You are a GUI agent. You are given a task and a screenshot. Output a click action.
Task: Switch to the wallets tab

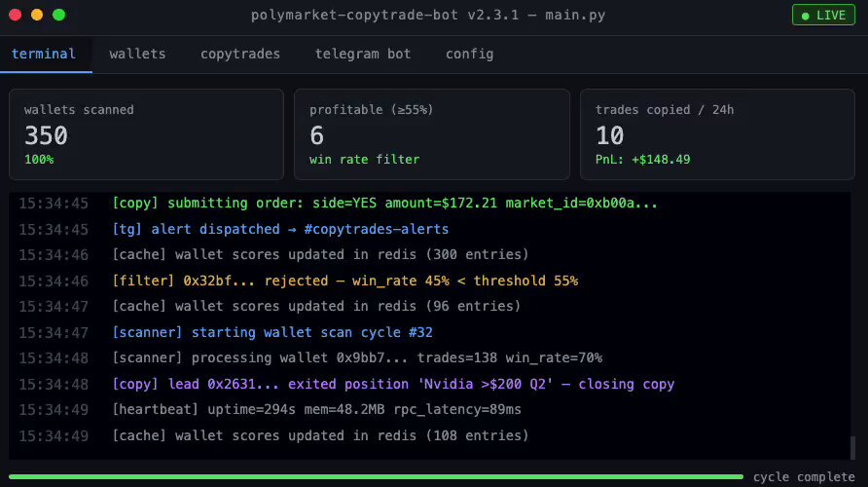(137, 54)
